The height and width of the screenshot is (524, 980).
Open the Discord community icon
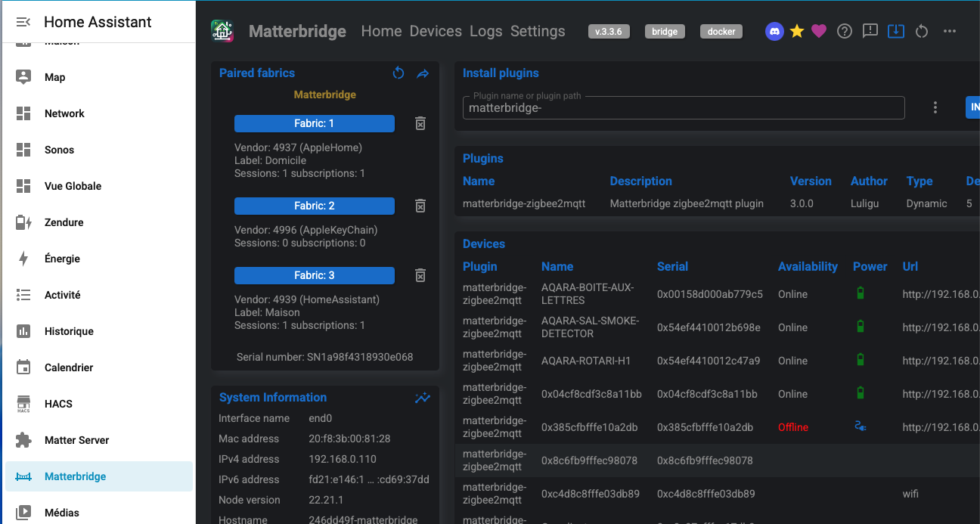[x=774, y=31]
